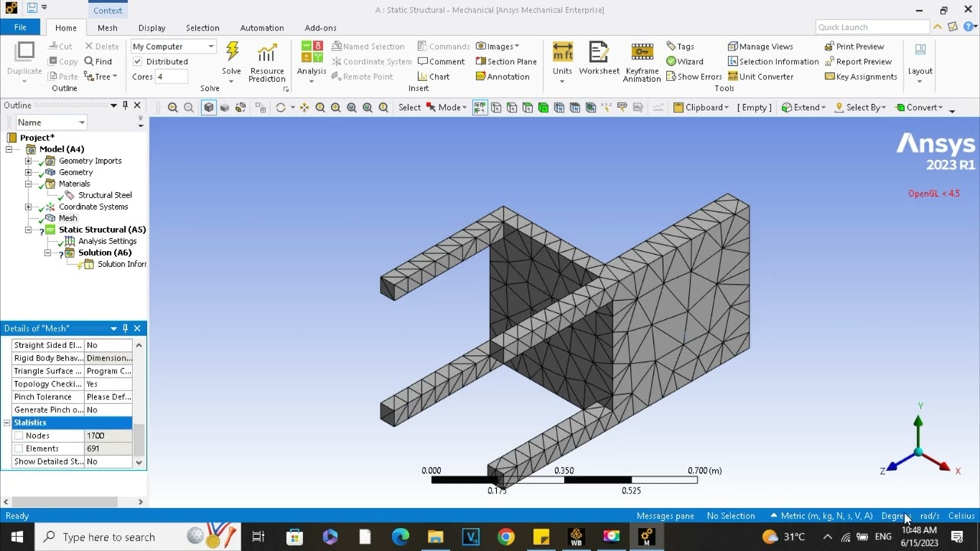Click the Pan view arrows icon
Image resolution: width=980 pixels, height=551 pixels.
tap(304, 108)
